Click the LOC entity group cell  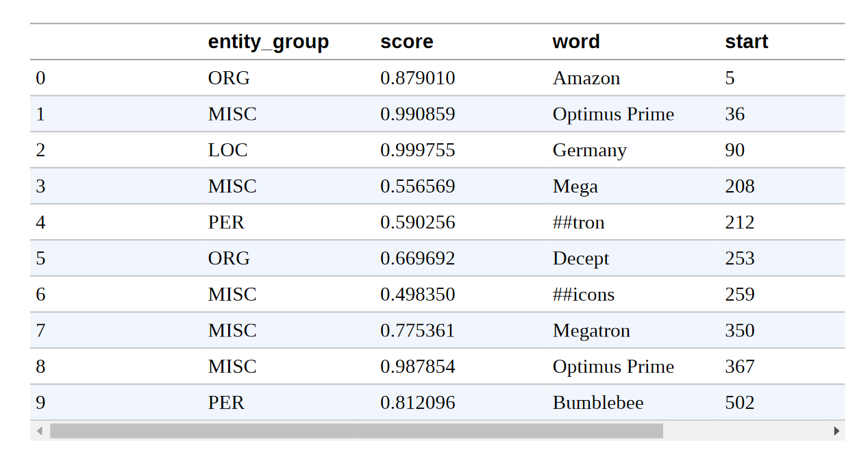click(228, 150)
